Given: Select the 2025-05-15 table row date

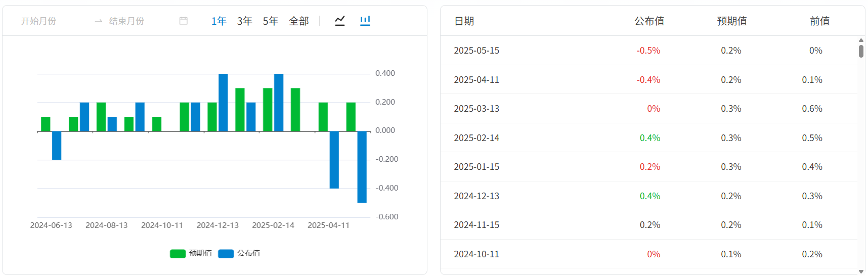Looking at the screenshot, I should [476, 51].
